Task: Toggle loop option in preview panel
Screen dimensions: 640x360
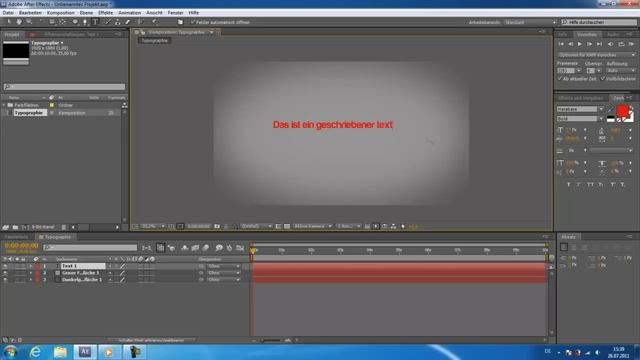Action: click(x=621, y=44)
